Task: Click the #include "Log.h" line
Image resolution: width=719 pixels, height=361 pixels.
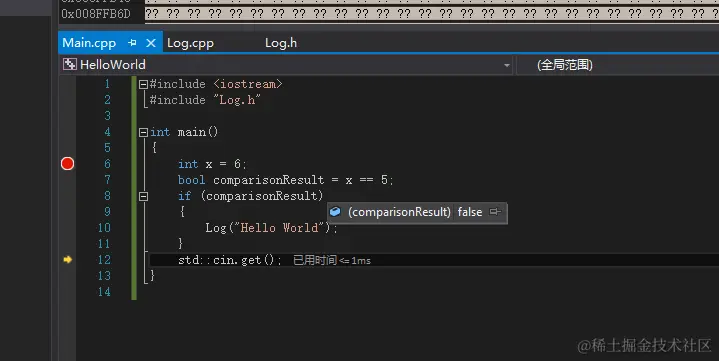Action: pyautogui.click(x=205, y=100)
